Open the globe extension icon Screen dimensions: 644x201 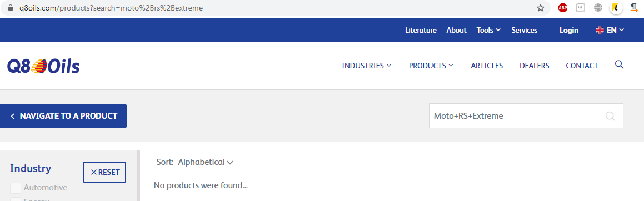598,8
